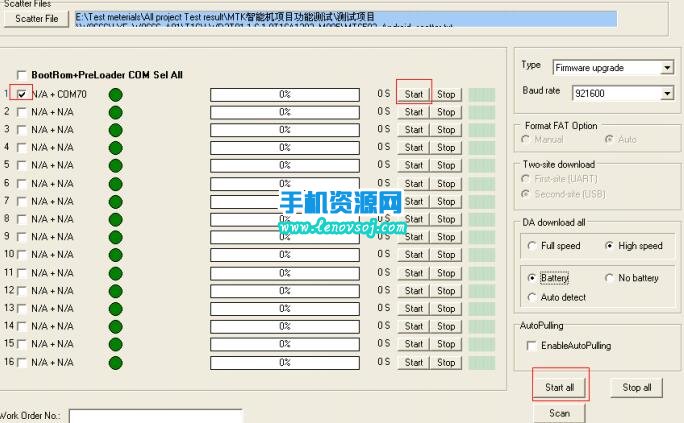Click the green status indicator in row 10
Viewport: 684px width, 423px height.
pos(116,255)
